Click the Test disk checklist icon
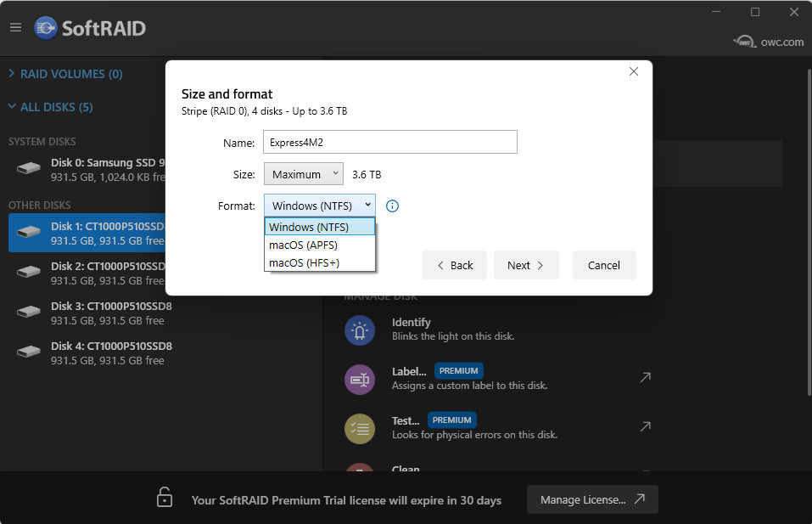 click(x=360, y=429)
